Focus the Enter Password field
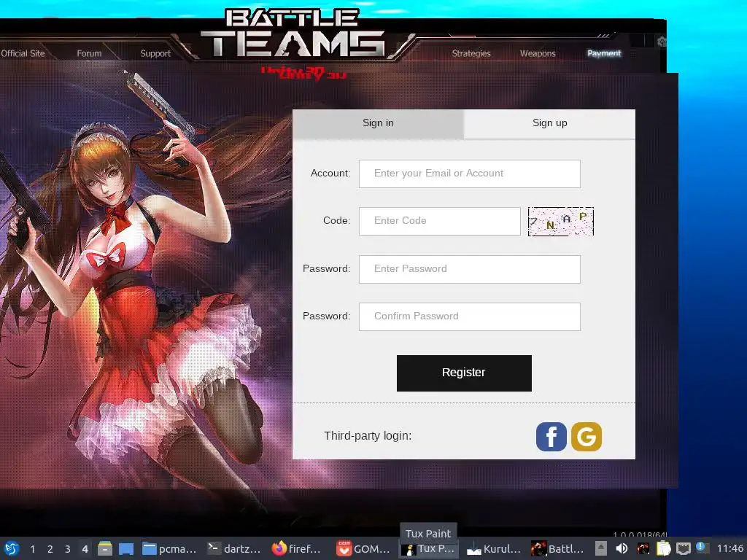Viewport: 747px width, 560px height. (x=470, y=269)
